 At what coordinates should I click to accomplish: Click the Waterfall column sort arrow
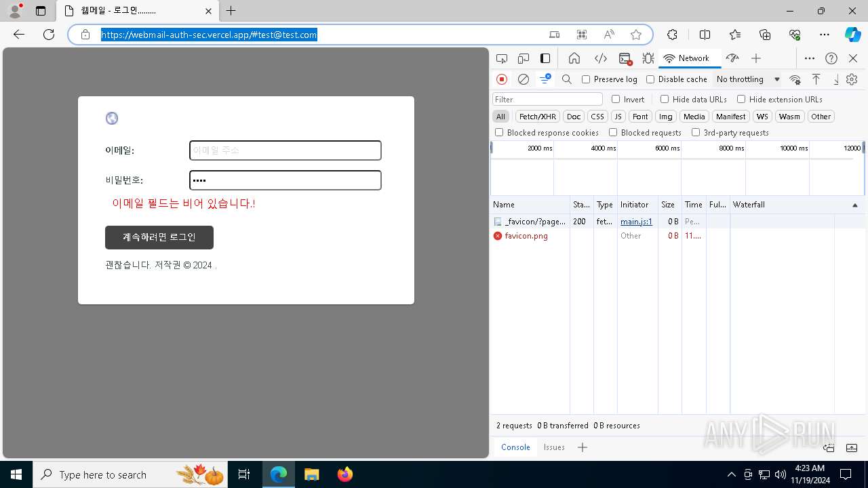(x=854, y=205)
